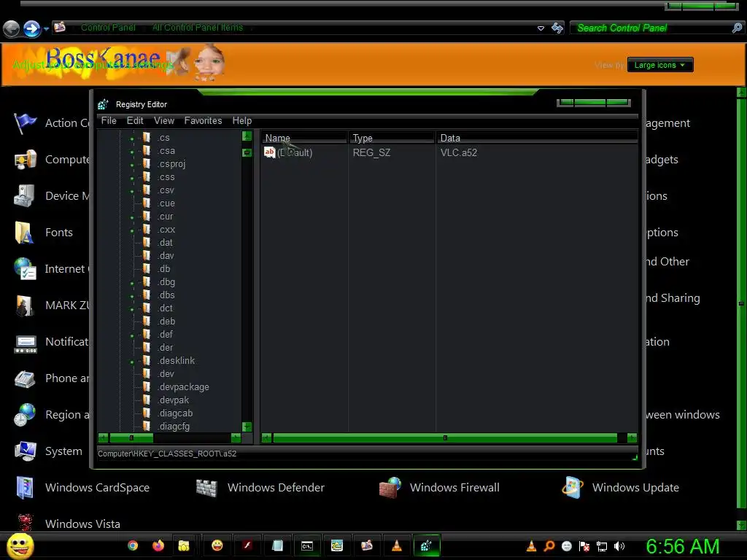Viewport: 747px width, 560px height.
Task: Click the tree pane horizontal scrollbar thumb
Action: 131,437
